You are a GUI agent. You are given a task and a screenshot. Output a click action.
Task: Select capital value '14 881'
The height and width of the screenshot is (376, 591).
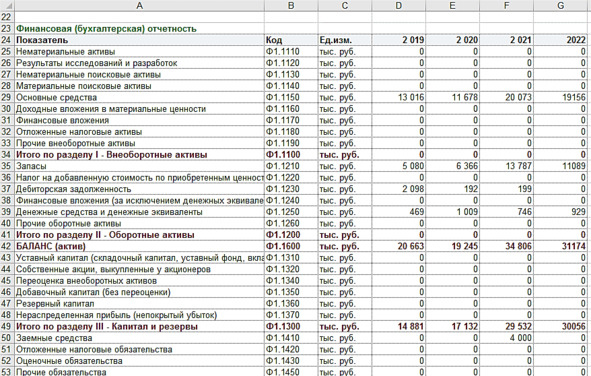click(399, 327)
